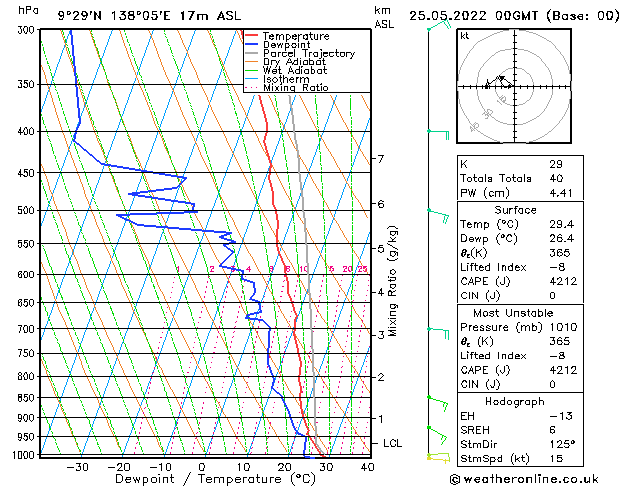Click the SREH value 6

click(x=552, y=430)
